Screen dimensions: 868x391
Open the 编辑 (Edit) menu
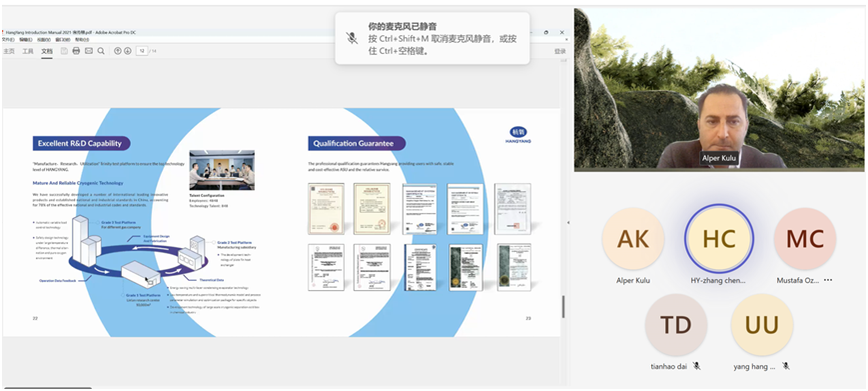point(25,40)
